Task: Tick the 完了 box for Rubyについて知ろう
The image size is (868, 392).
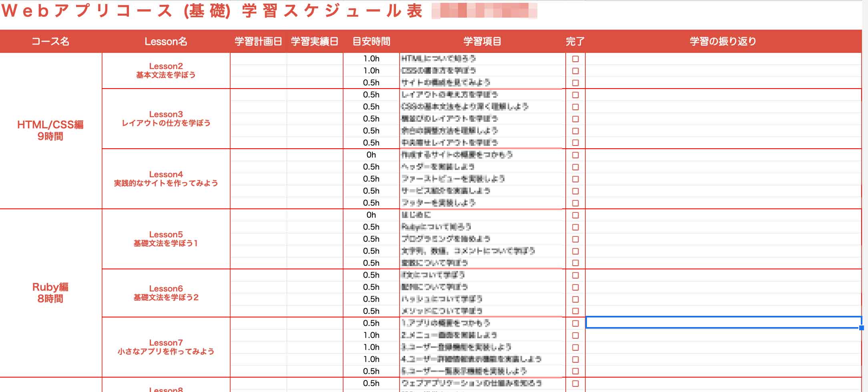Action: point(575,227)
